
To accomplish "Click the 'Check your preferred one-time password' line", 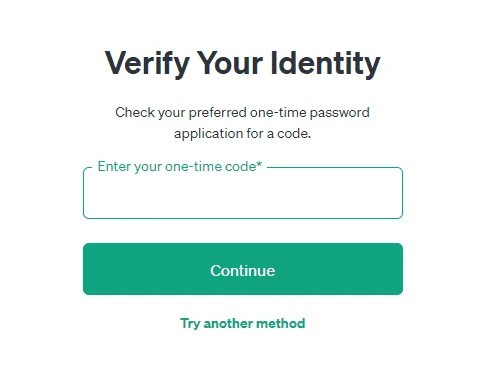I will 242,112.
